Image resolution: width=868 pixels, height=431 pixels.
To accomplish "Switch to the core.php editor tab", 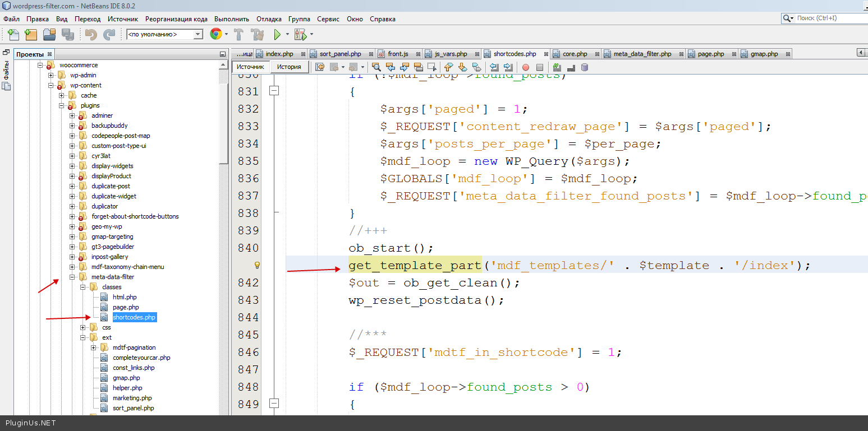I will (575, 54).
